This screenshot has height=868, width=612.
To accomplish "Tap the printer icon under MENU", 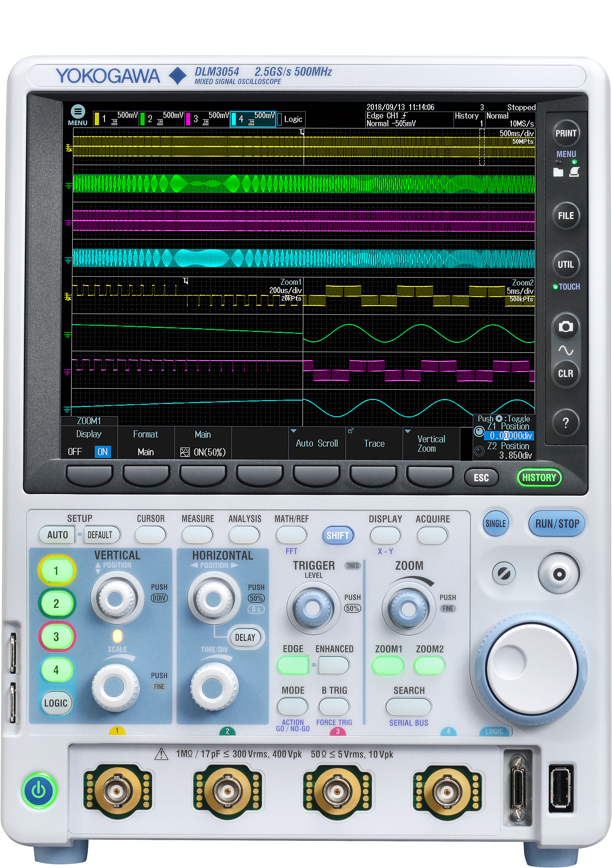I will pyautogui.click(x=574, y=172).
